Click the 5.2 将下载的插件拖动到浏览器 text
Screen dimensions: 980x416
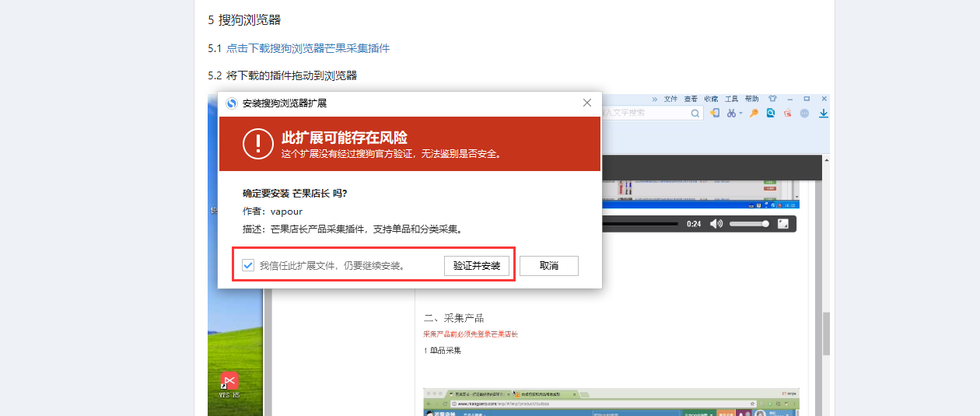tap(282, 75)
